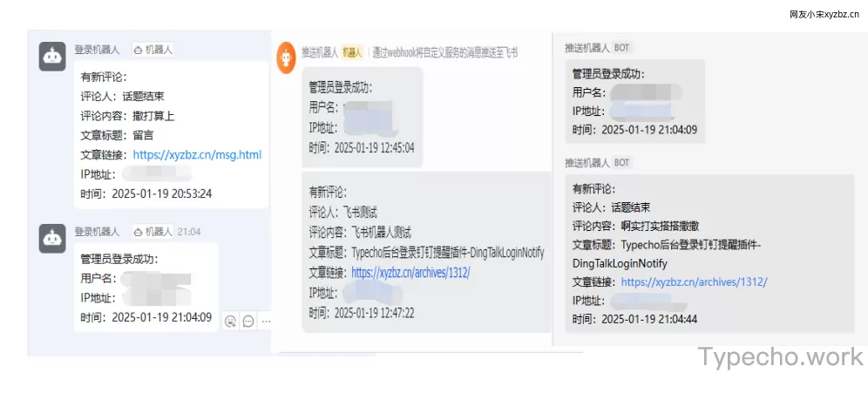The height and width of the screenshot is (393, 868).
Task: Click the message card timed 2025-01-19 12:45:04
Action: pos(363,118)
